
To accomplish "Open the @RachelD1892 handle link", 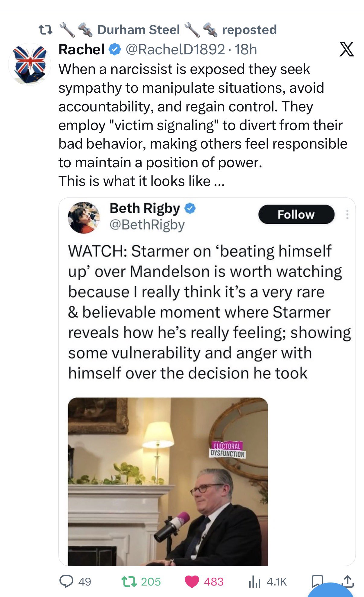I will click(x=175, y=50).
